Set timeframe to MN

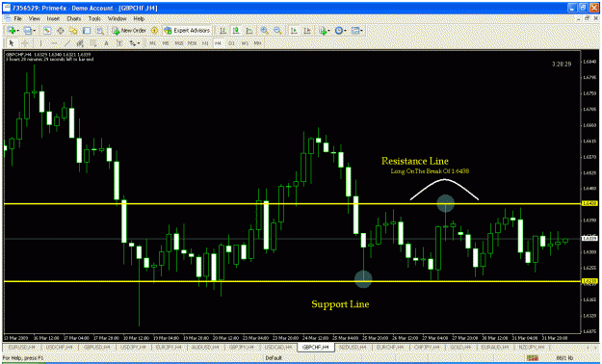tap(257, 43)
